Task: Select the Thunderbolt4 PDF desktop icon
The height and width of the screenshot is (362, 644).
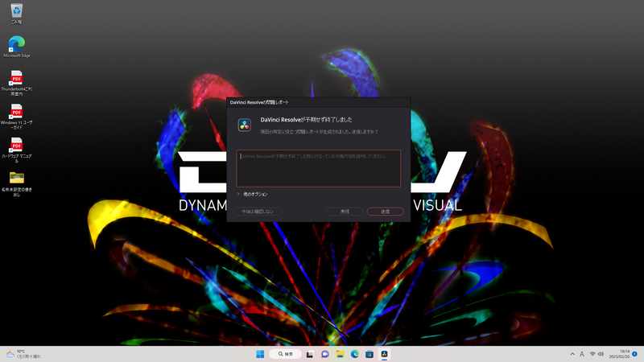Action: pos(16,83)
